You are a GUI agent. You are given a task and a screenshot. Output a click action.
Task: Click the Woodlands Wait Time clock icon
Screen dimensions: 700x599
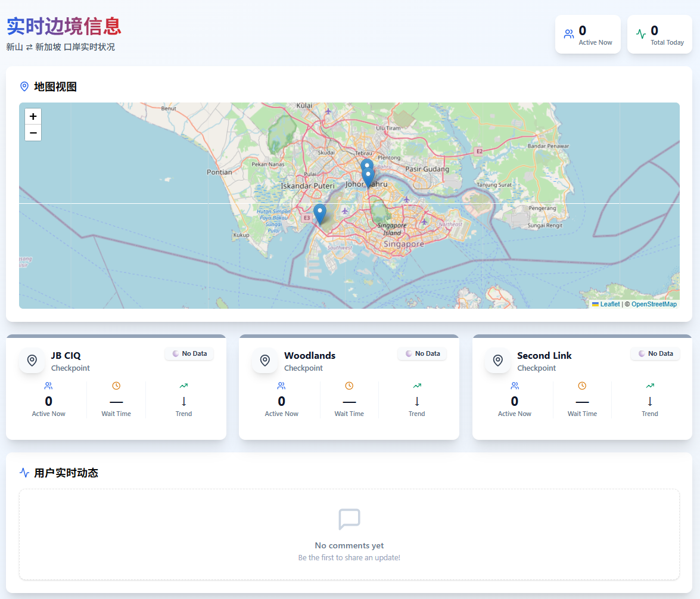(349, 386)
